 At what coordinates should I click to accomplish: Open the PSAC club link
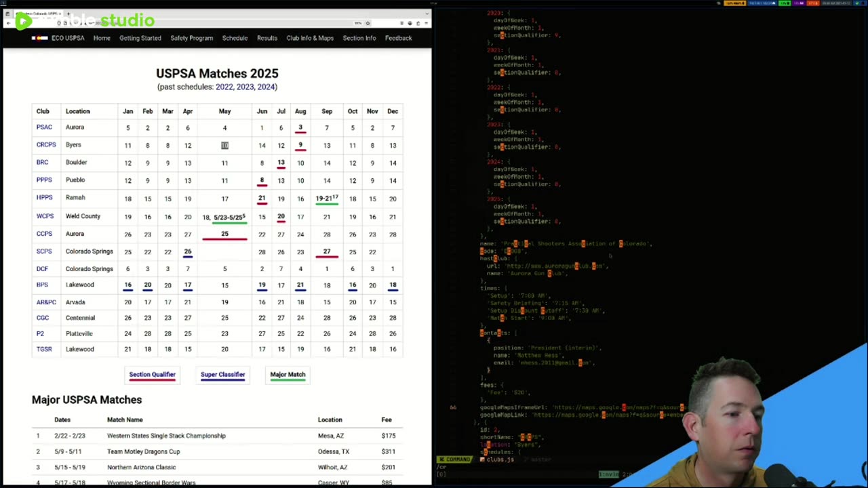pyautogui.click(x=44, y=127)
